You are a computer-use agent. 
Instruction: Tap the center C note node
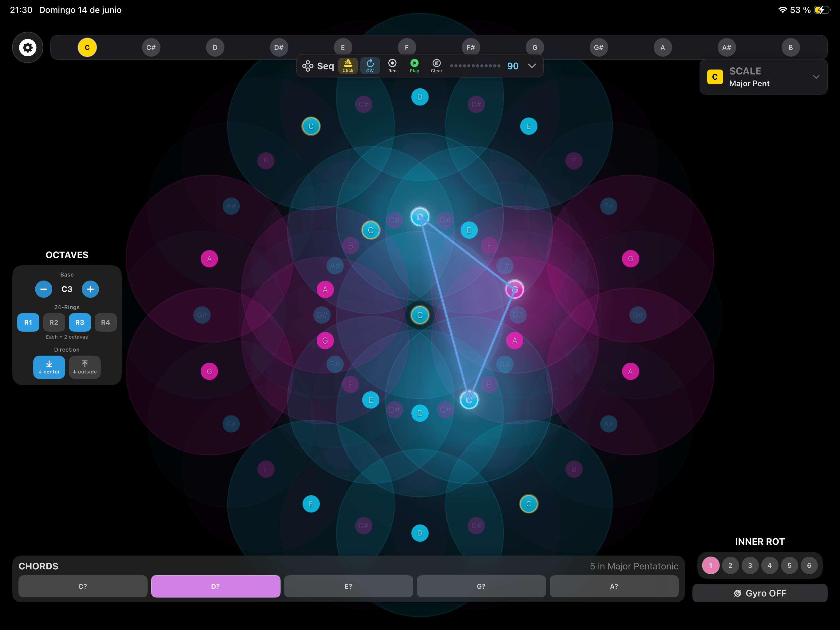pos(420,315)
